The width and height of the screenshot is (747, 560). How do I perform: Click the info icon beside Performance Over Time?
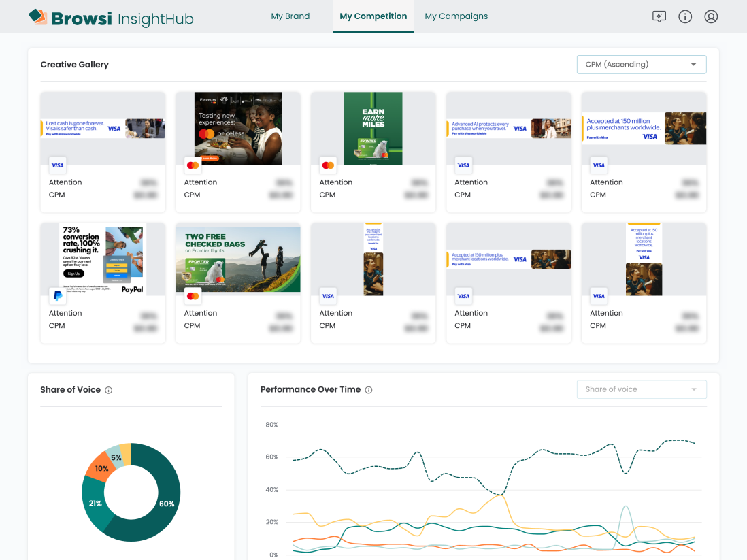tap(369, 390)
